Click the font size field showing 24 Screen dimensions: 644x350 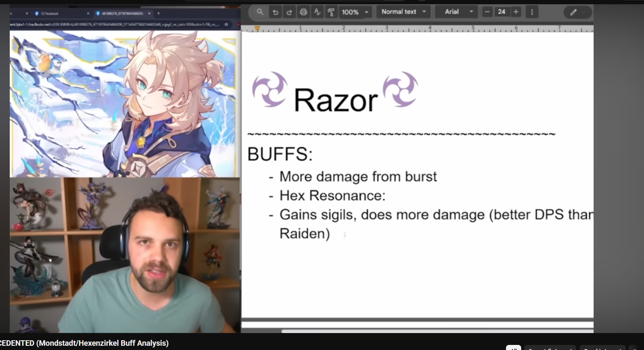click(502, 12)
